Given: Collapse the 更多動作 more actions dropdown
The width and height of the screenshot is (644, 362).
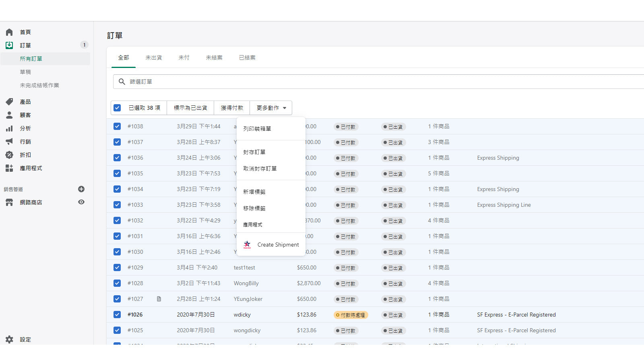Looking at the screenshot, I should click(271, 108).
